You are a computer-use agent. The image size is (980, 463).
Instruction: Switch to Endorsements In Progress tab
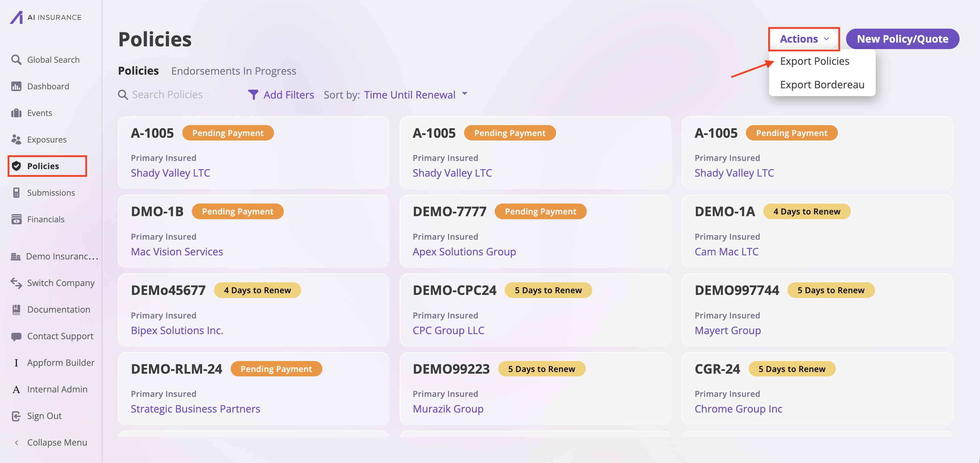(x=233, y=71)
